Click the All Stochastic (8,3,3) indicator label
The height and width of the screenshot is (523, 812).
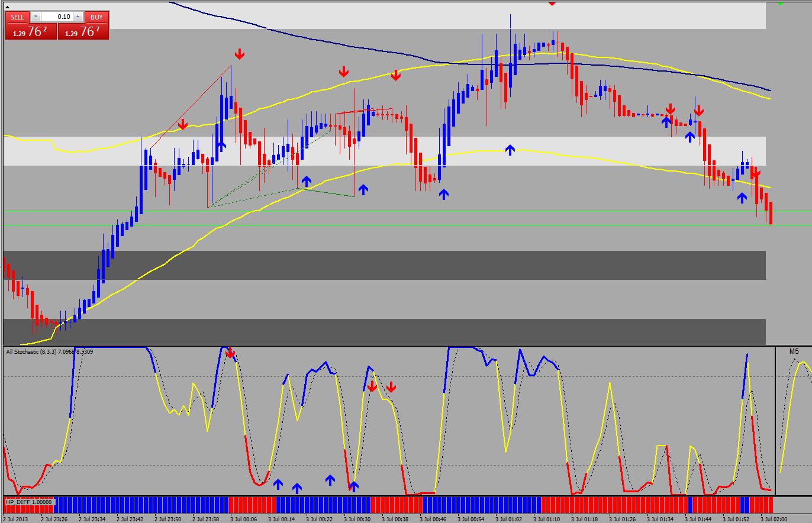49,352
